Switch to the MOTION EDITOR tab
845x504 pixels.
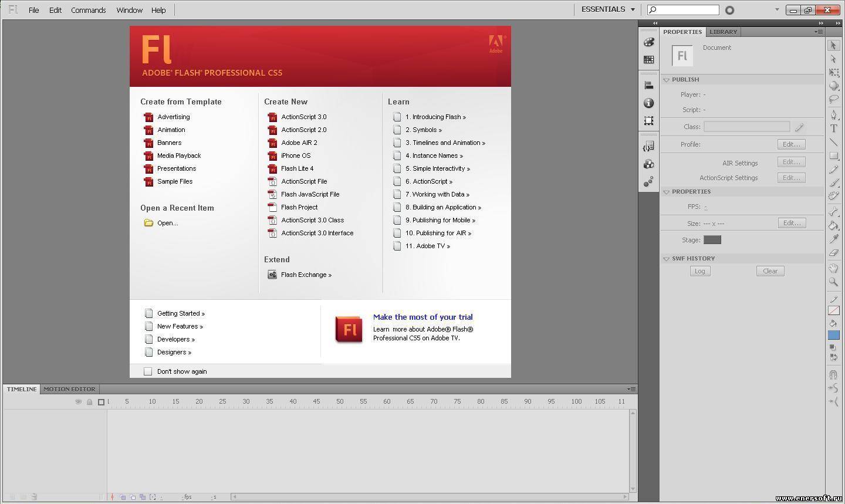pos(69,389)
